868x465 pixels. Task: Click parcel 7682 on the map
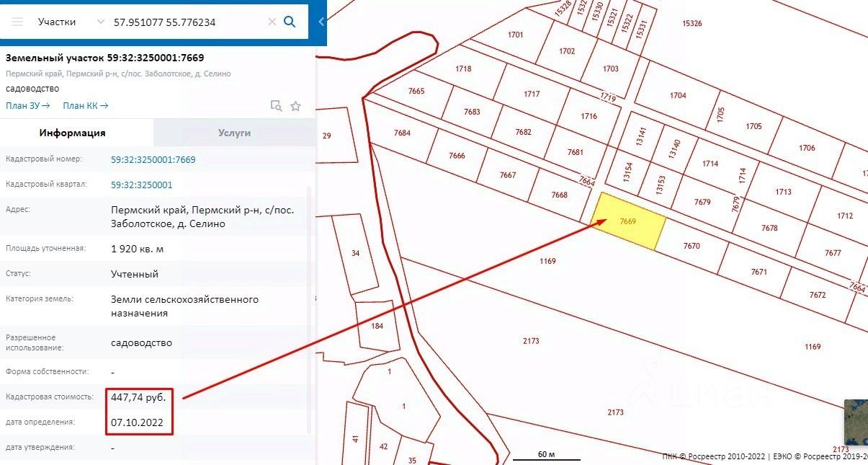(x=523, y=132)
